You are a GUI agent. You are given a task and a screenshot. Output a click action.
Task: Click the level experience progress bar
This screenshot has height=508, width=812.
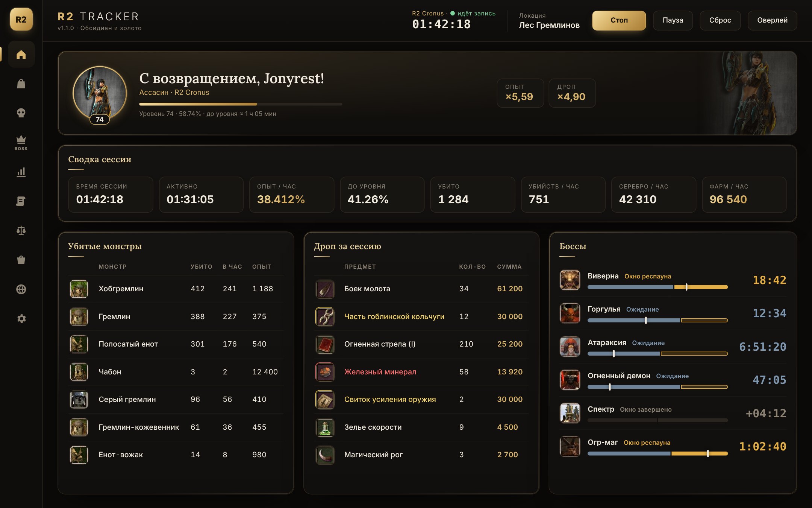click(x=241, y=104)
